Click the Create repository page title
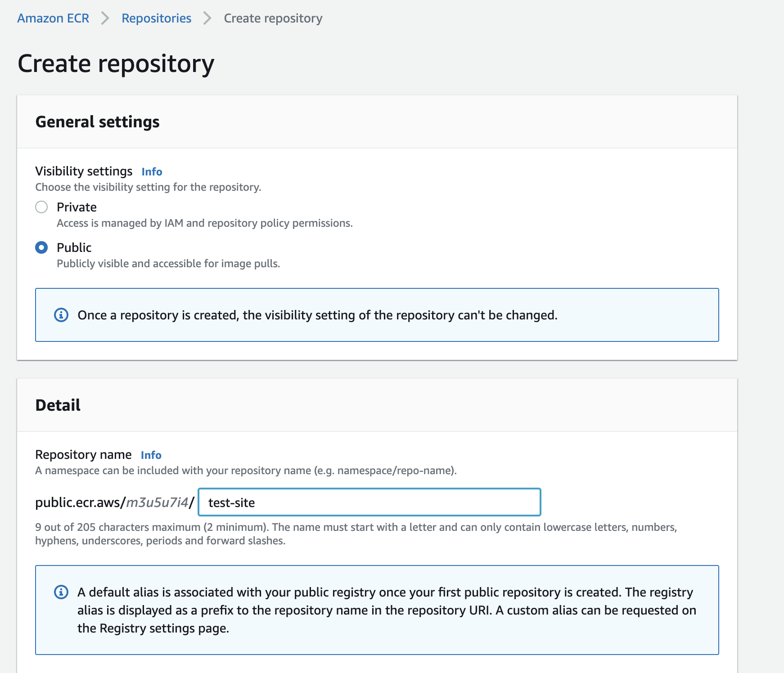 coord(116,63)
